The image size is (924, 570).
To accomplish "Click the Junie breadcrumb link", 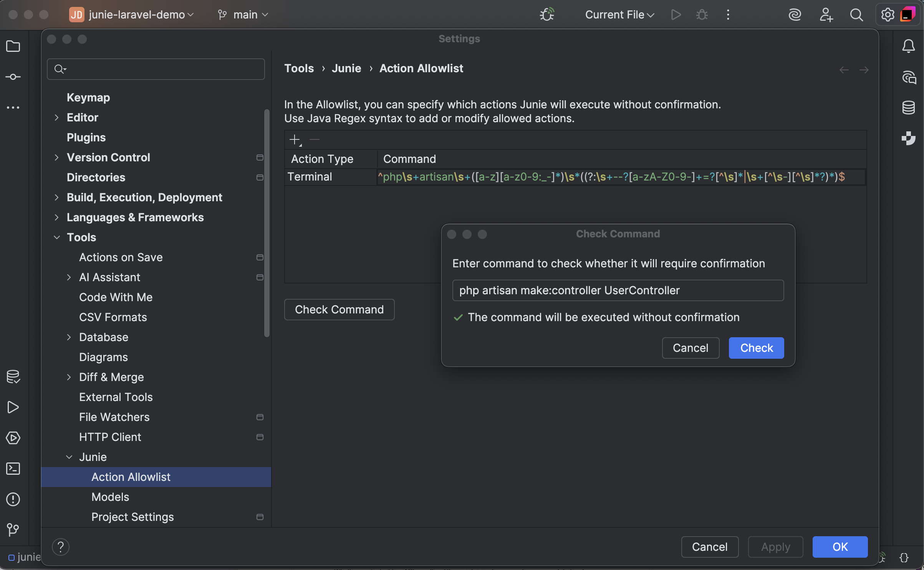I will tap(346, 68).
